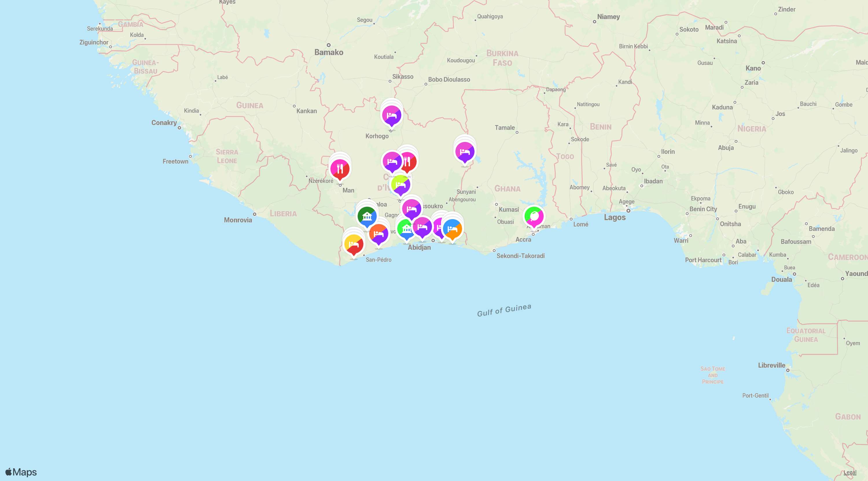868x481 pixels.
Task: Select the hotel pin northeast of Sunyani
Action: pyautogui.click(x=465, y=152)
